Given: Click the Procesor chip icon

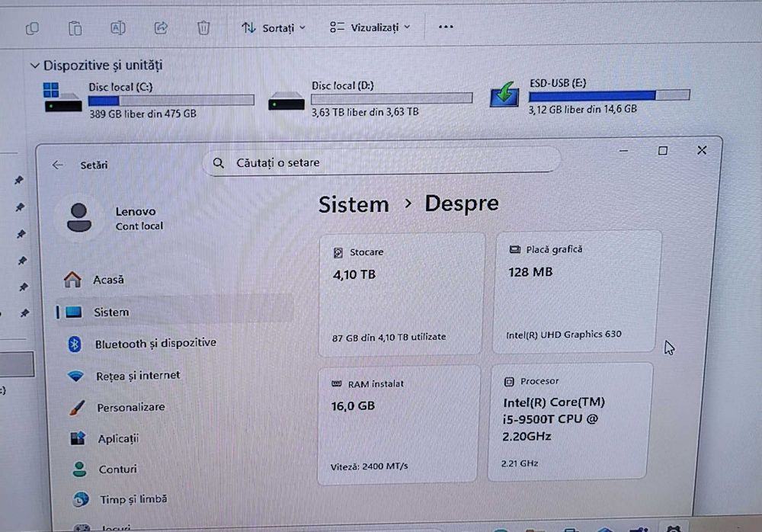Looking at the screenshot, I should (x=509, y=382).
